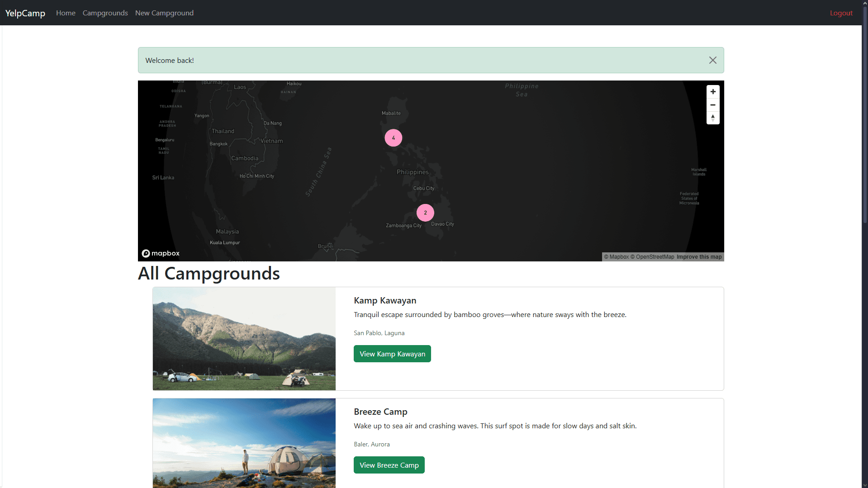View Kamp Kawayan details
Viewport: 868px width, 488px height.
coord(392,354)
